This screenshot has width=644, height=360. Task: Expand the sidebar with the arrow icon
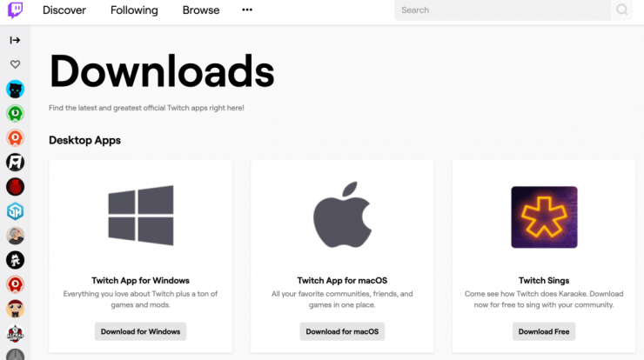coord(15,40)
